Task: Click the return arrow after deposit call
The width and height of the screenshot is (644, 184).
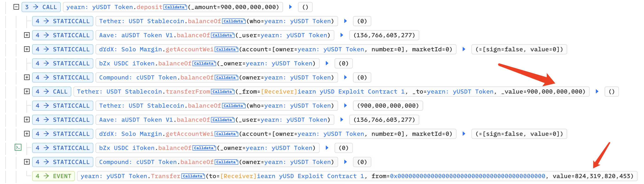Action: pyautogui.click(x=291, y=7)
